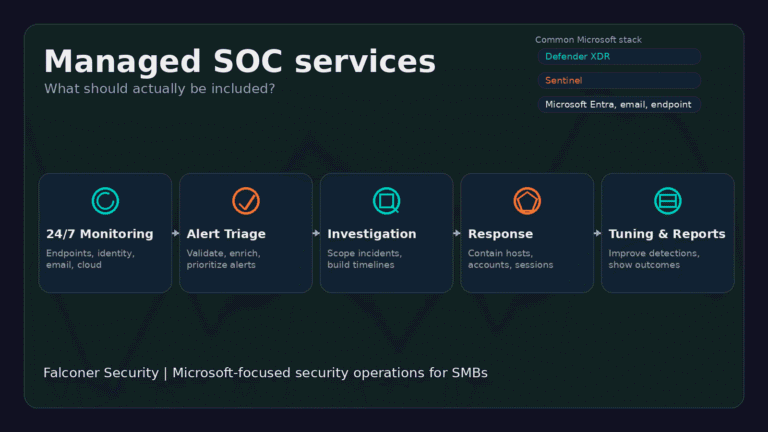The image size is (768, 432).
Task: Click the Response pentagon icon
Action: pos(527,201)
